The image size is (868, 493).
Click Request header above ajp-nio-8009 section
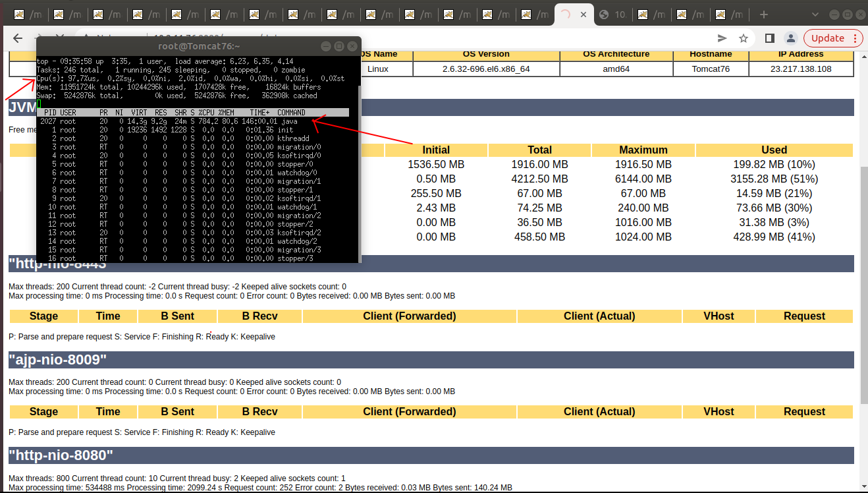(x=804, y=316)
